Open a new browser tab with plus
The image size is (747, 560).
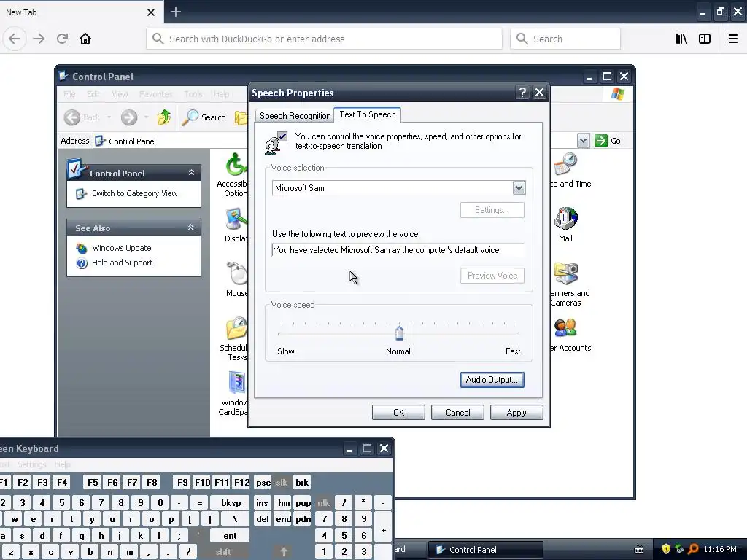[176, 12]
